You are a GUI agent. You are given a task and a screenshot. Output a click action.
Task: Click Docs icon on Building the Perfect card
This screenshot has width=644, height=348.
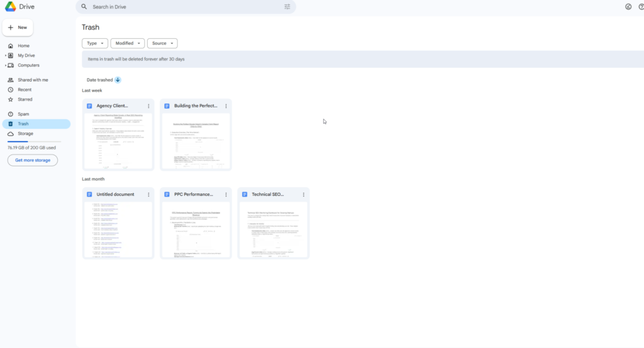167,106
